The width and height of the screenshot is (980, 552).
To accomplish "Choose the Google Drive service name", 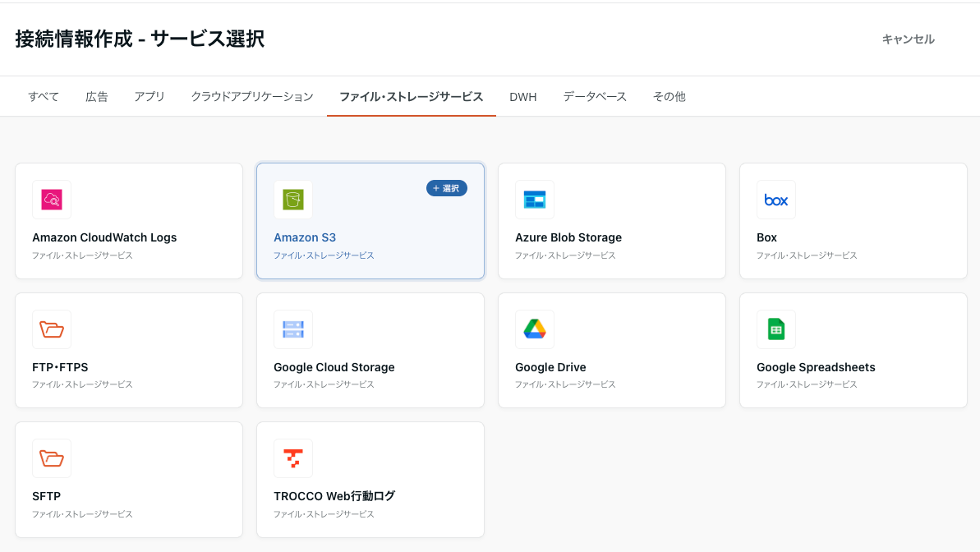I will [x=550, y=367].
